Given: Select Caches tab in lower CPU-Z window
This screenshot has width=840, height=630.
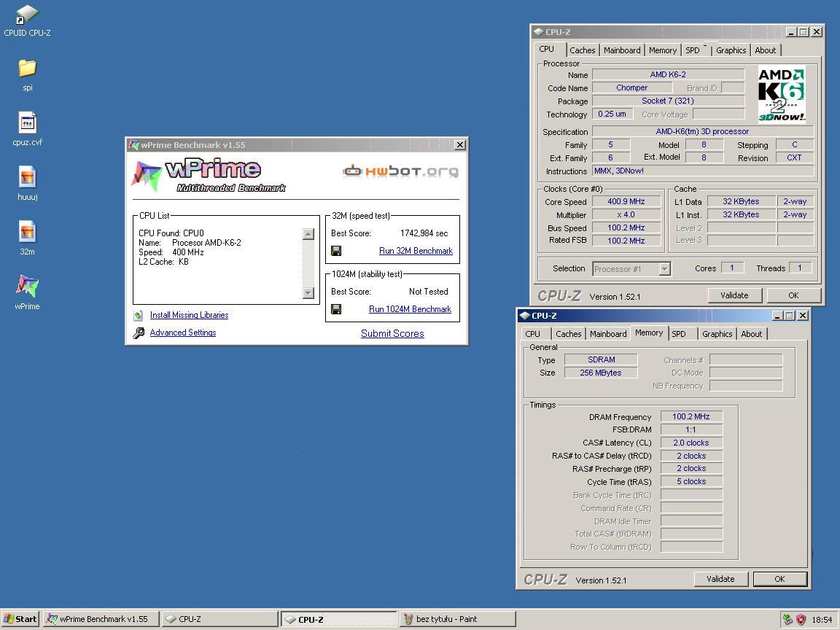Looking at the screenshot, I should pos(569,334).
